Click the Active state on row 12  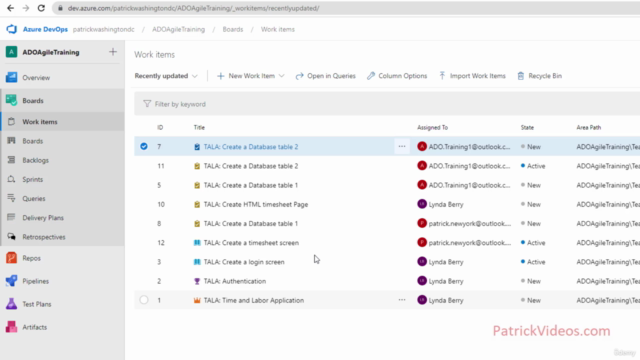(x=533, y=243)
